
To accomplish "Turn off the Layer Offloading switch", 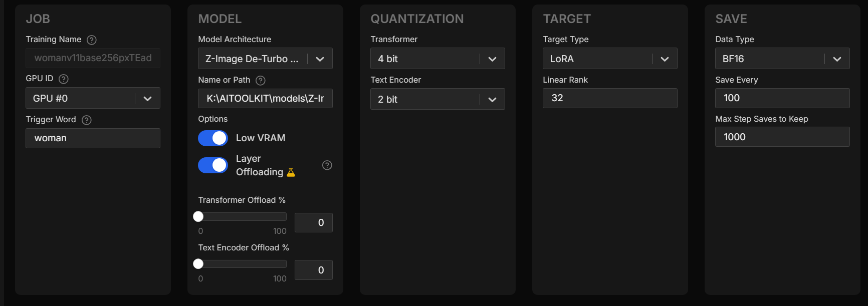I will pyautogui.click(x=213, y=165).
